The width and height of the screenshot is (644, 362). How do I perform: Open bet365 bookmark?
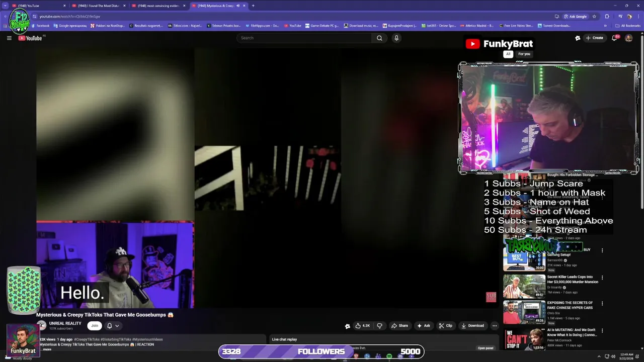[439, 26]
